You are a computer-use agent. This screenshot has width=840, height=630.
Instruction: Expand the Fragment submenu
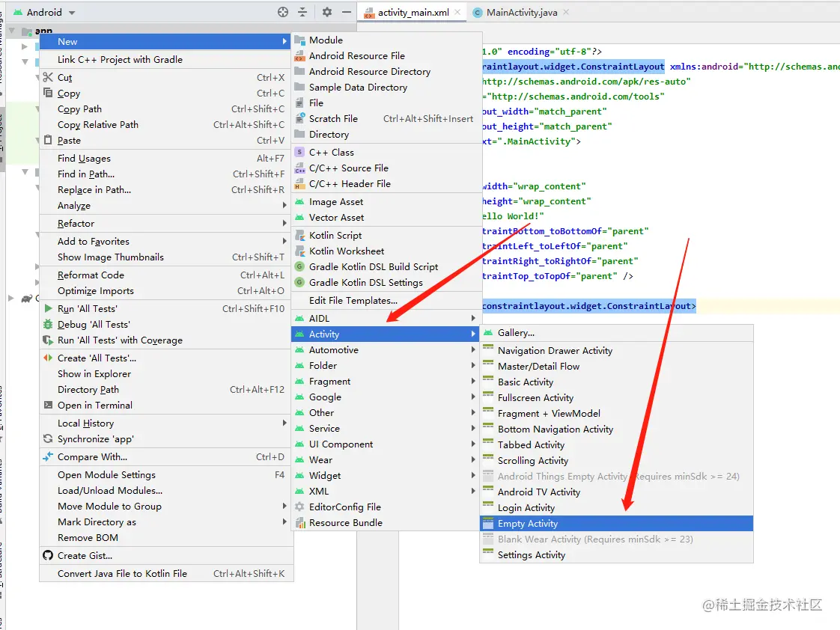pos(386,381)
